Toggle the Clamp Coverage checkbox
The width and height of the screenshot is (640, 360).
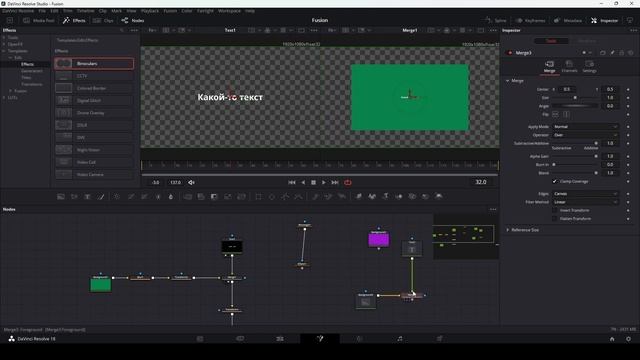point(554,181)
